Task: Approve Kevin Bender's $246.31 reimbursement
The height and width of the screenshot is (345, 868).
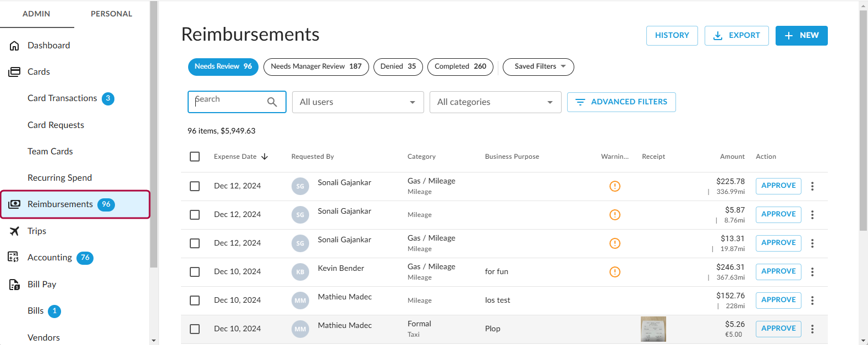Action: (x=778, y=272)
